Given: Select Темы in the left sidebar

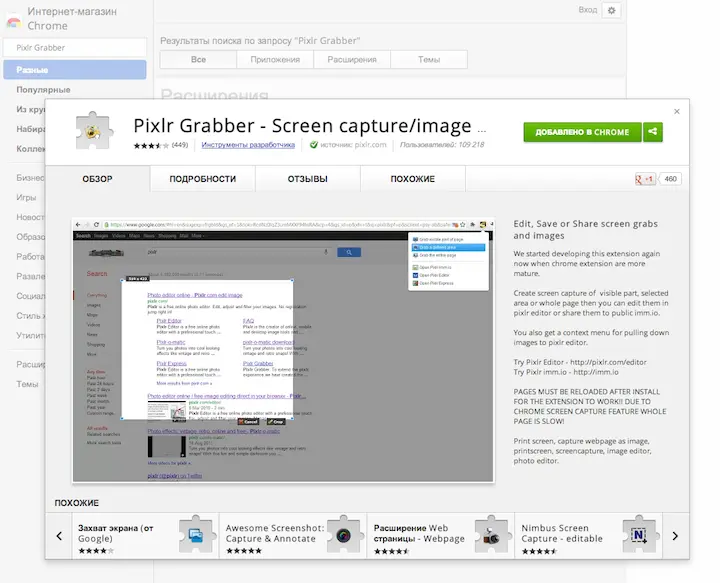Looking at the screenshot, I should 27,384.
